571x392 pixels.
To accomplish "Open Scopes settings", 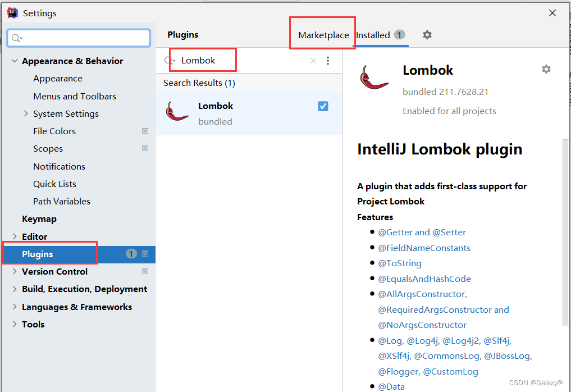I will pyautogui.click(x=48, y=149).
